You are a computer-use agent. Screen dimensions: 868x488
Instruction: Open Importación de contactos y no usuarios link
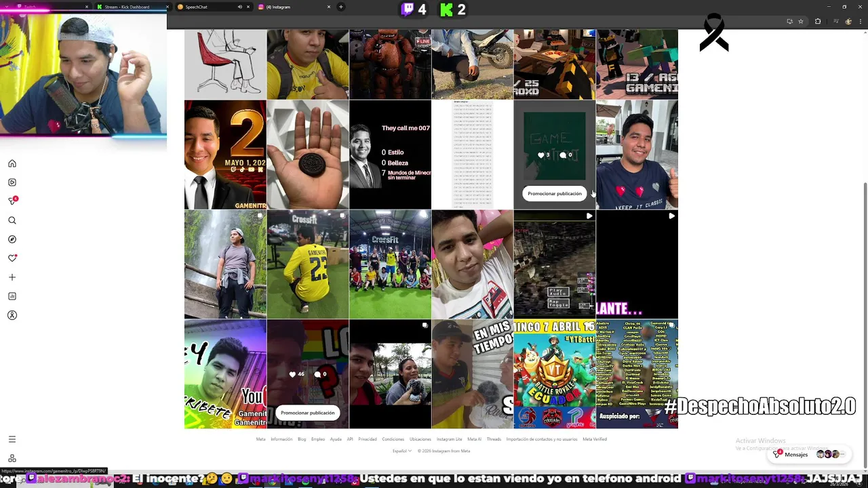coord(542,439)
